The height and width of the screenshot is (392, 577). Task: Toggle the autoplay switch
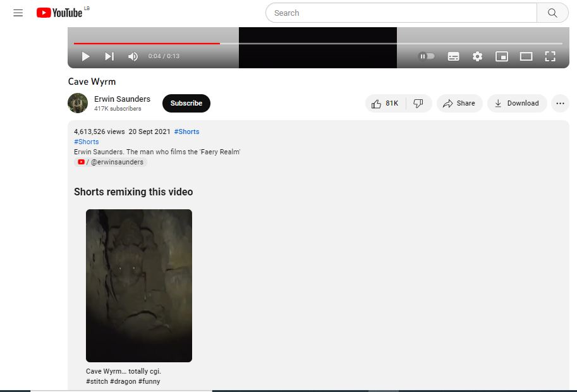pyautogui.click(x=427, y=56)
